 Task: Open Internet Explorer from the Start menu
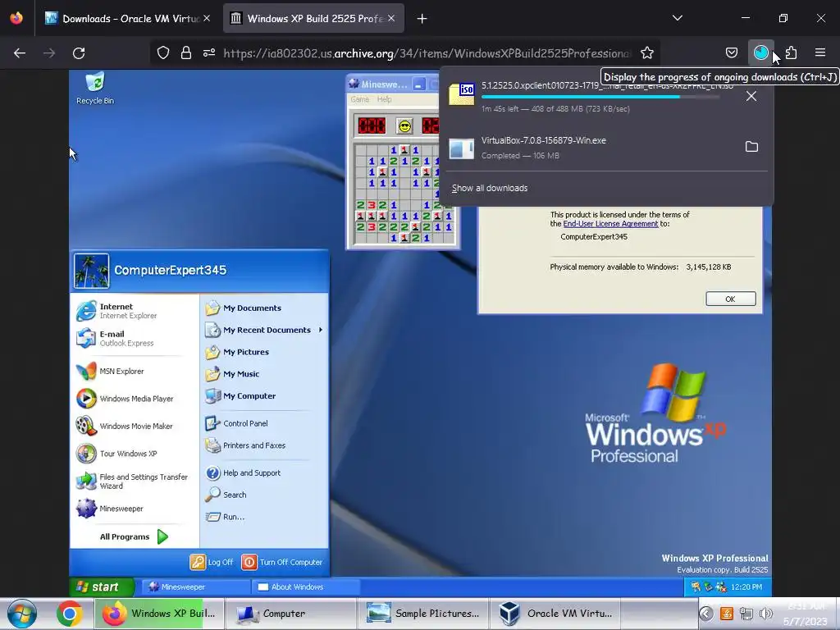click(x=118, y=311)
